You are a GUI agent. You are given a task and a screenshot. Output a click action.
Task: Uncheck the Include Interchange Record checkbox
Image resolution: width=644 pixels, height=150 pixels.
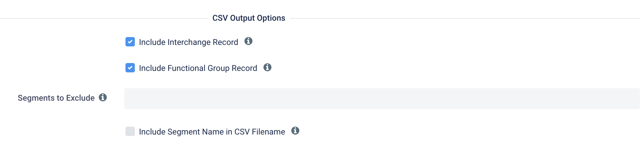click(130, 42)
